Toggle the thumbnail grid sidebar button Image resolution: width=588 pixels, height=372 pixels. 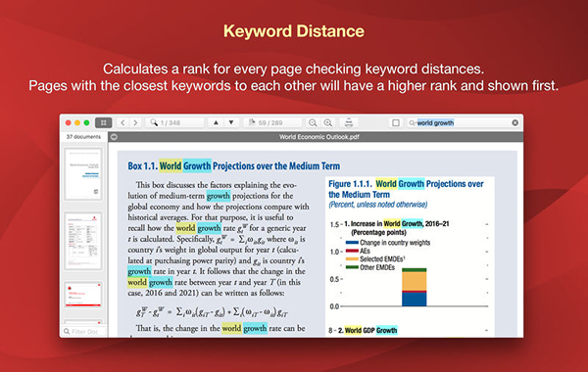tap(104, 122)
